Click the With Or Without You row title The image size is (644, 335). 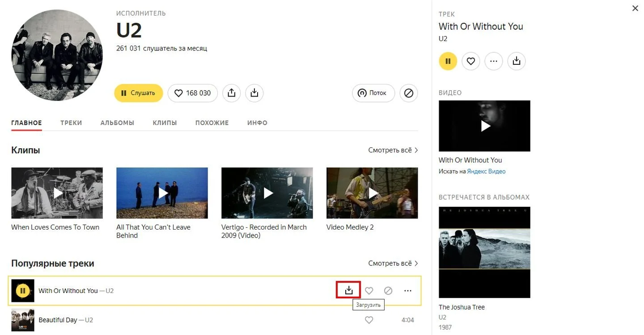(68, 291)
